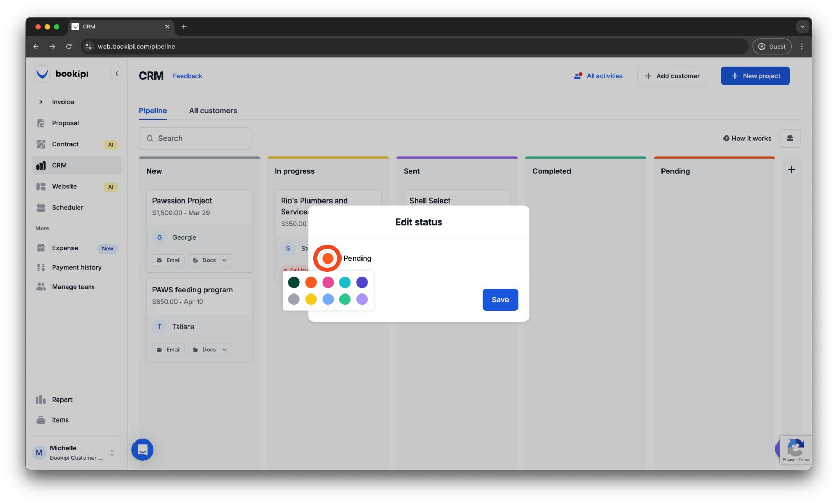
Task: Pick the pink color swatch
Action: tap(328, 282)
